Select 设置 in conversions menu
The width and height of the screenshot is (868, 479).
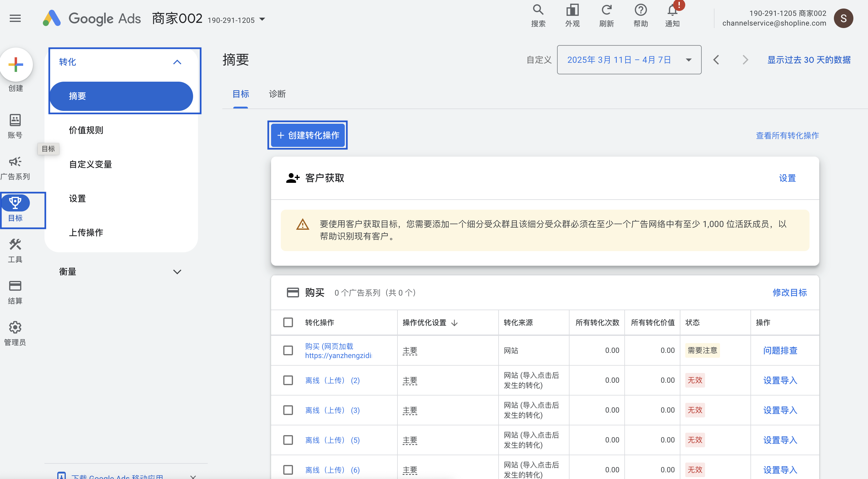pyautogui.click(x=77, y=199)
